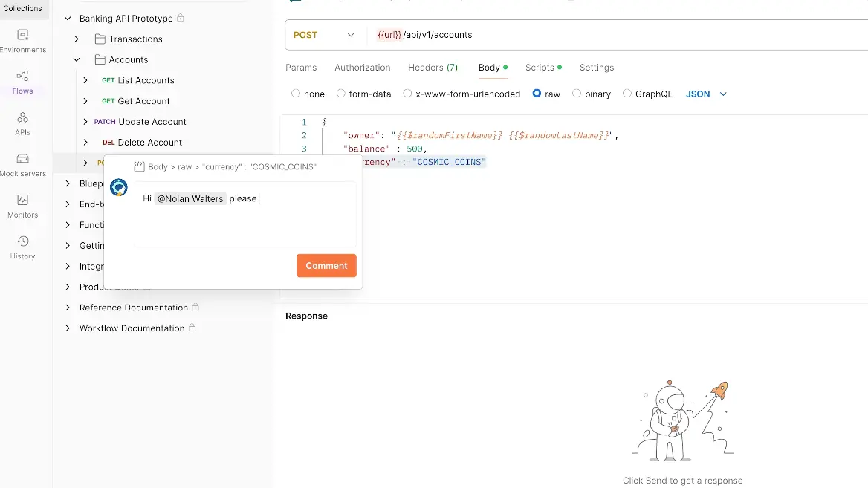
Task: Click the code icon in comment breadcrumb
Action: (140, 166)
